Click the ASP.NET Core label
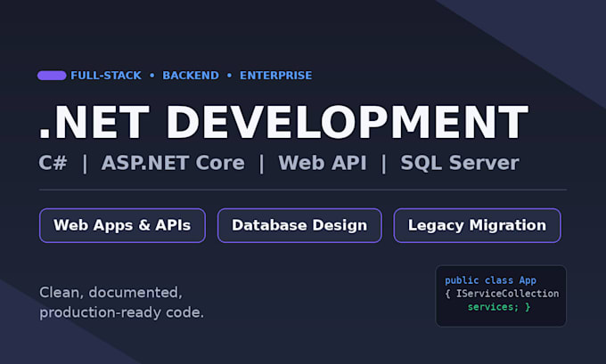 [x=173, y=163]
